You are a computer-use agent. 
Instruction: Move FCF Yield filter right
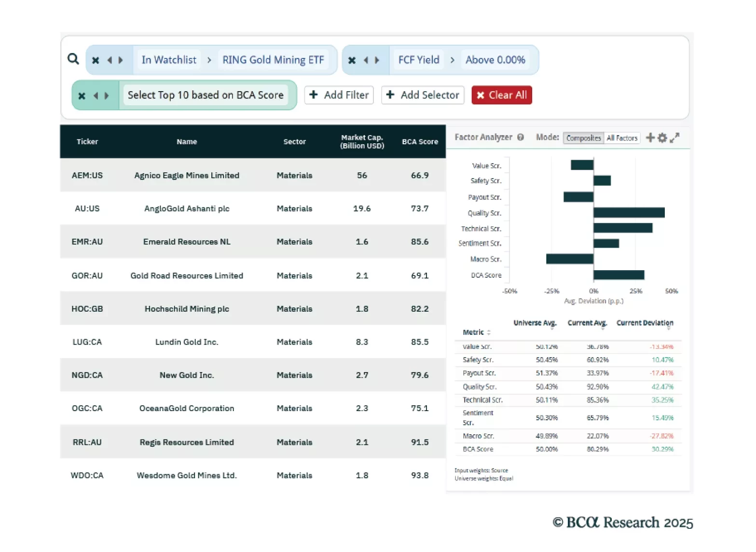377,60
